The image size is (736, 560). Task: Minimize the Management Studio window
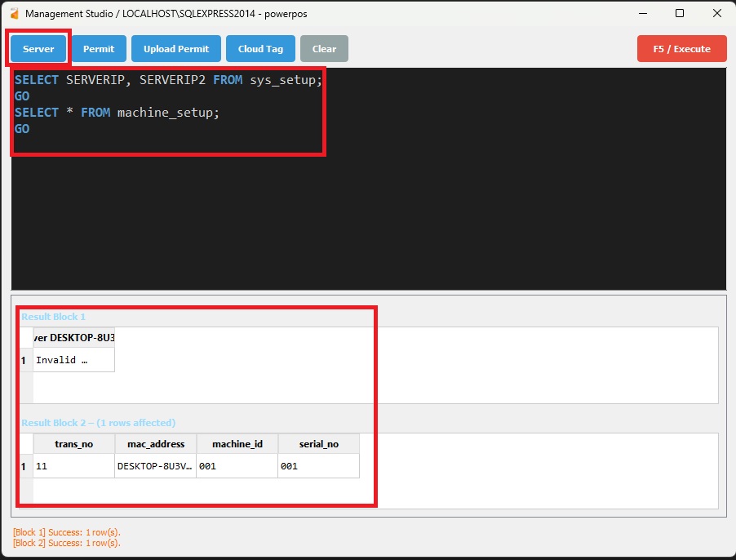click(642, 14)
